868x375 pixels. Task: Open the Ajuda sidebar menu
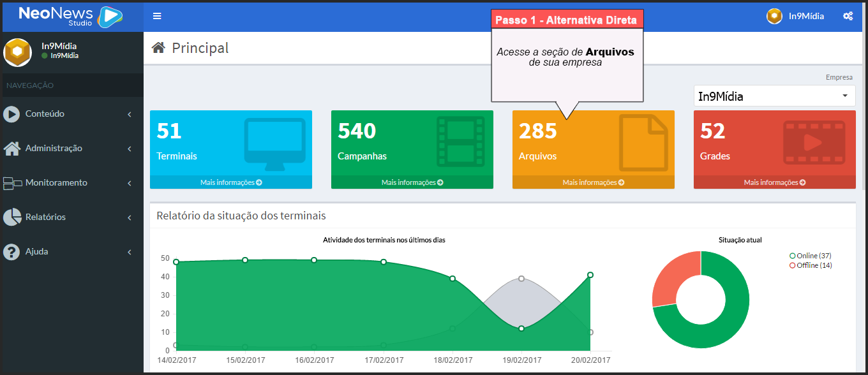pos(36,252)
